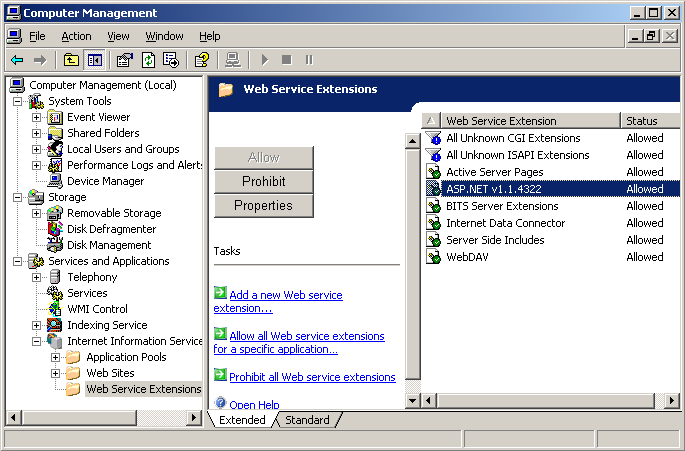
Task: Click the Back arrow toolbar button
Action: [x=17, y=60]
